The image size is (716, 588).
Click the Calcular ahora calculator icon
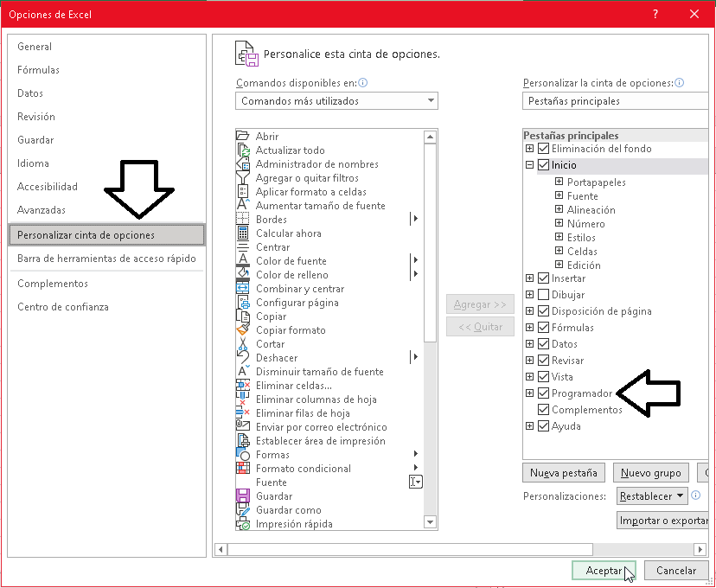point(243,233)
